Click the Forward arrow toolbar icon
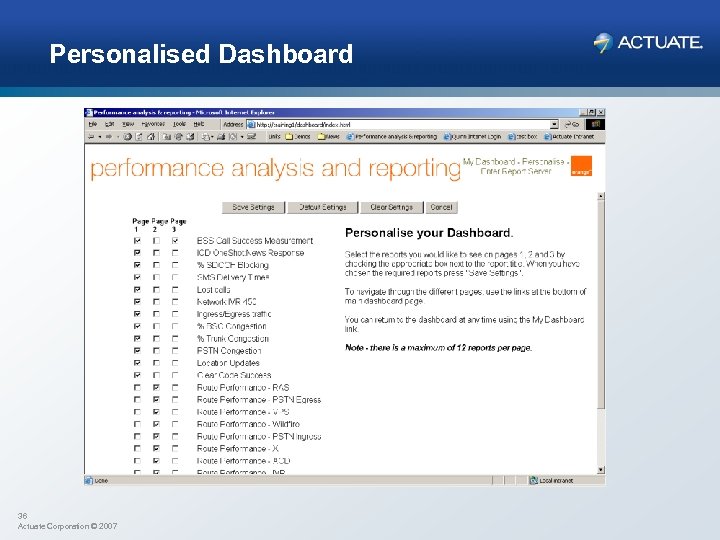Viewport: 720px width, 540px height. pos(109,136)
